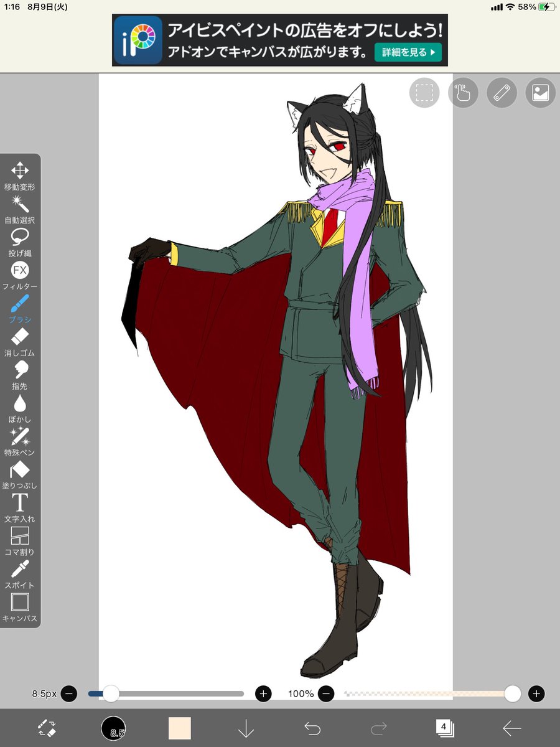The image size is (560, 747).
Task: Select the 自動選択 magic wand tool
Action: [x=20, y=209]
